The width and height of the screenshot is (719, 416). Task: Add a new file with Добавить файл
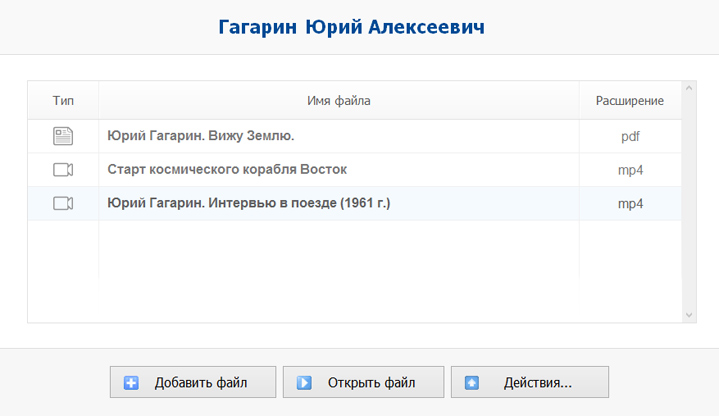(x=193, y=382)
